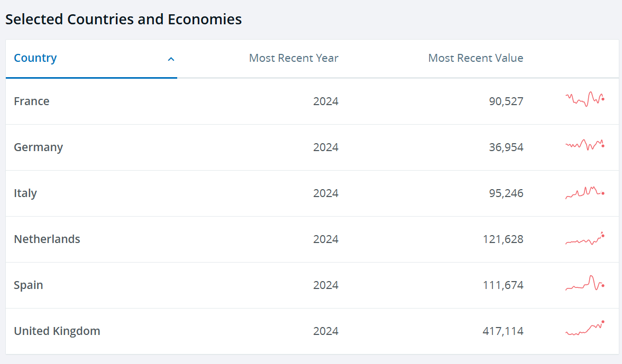Click Spain's trend sparkline
The width and height of the screenshot is (622, 364).
click(x=585, y=284)
